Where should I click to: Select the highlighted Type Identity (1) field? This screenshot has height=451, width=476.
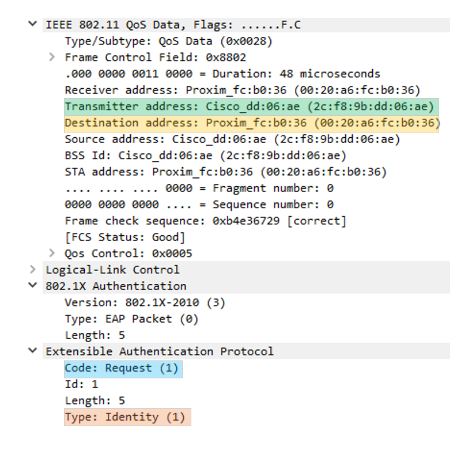(124, 416)
